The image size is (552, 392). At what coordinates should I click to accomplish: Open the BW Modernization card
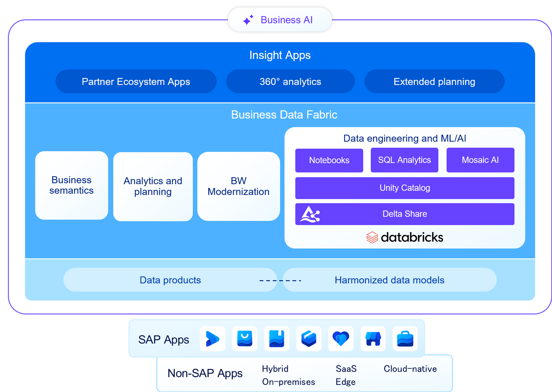238,186
